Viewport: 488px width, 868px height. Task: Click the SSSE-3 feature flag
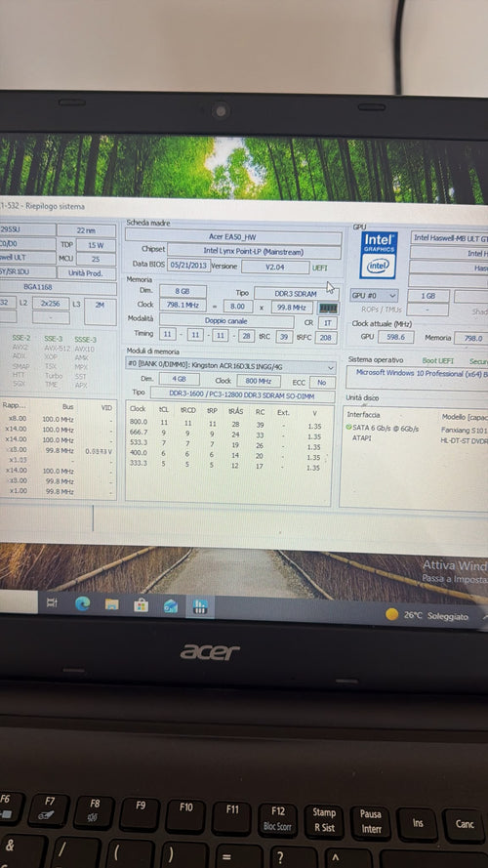pyautogui.click(x=85, y=339)
